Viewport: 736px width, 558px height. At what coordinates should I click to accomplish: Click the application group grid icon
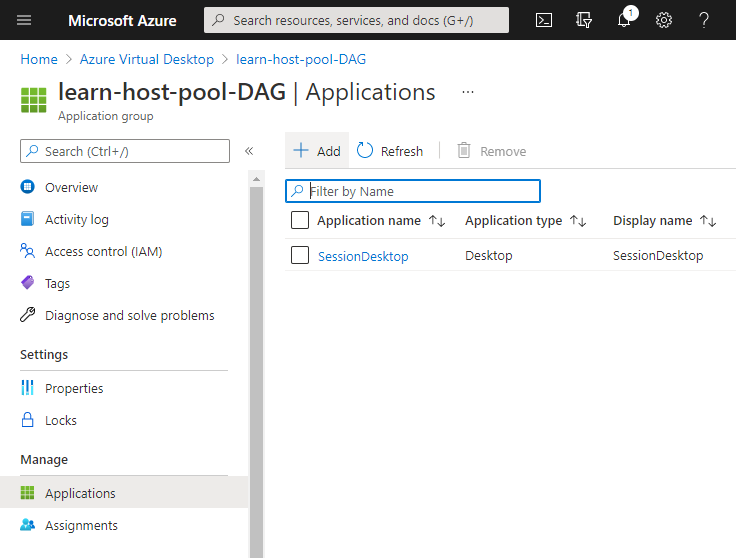tap(34, 100)
